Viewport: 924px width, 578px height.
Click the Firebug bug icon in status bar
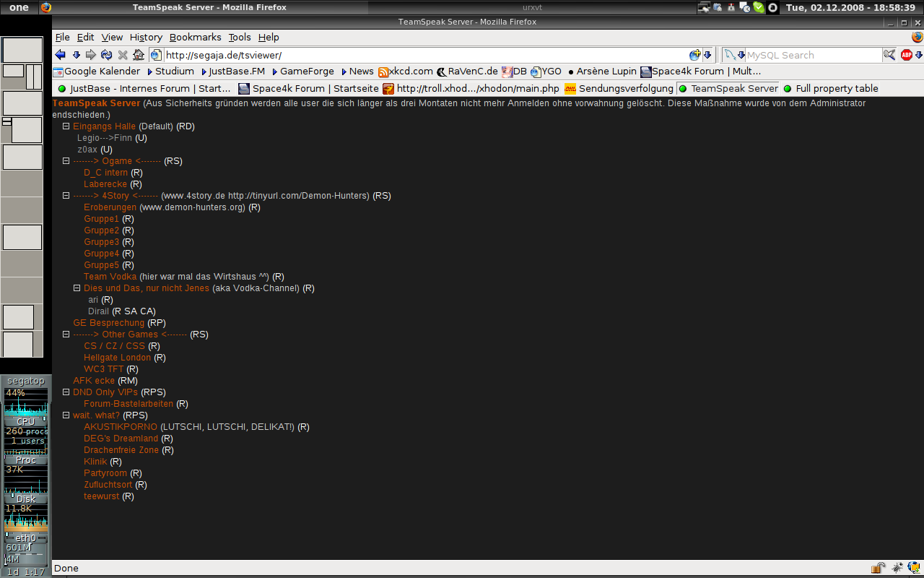897,568
